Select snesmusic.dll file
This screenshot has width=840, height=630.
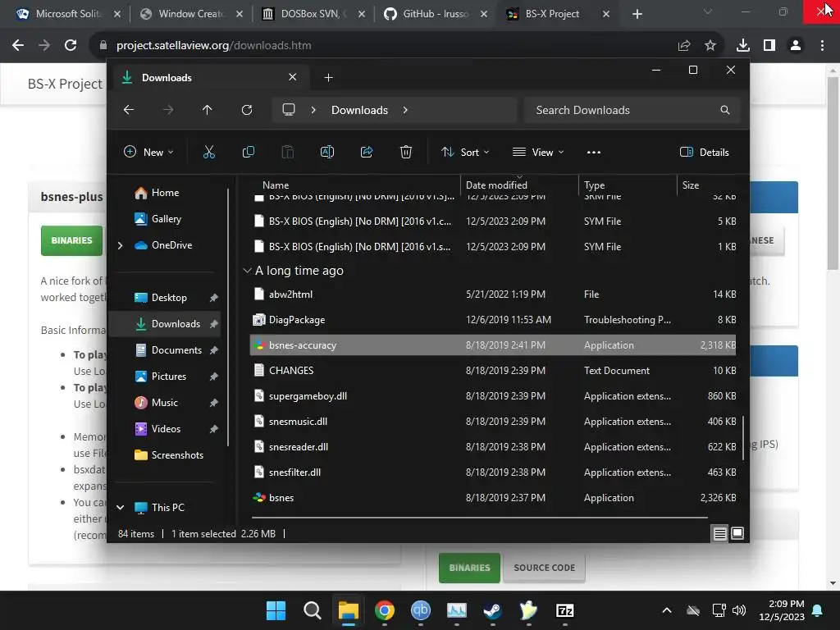[493, 422]
